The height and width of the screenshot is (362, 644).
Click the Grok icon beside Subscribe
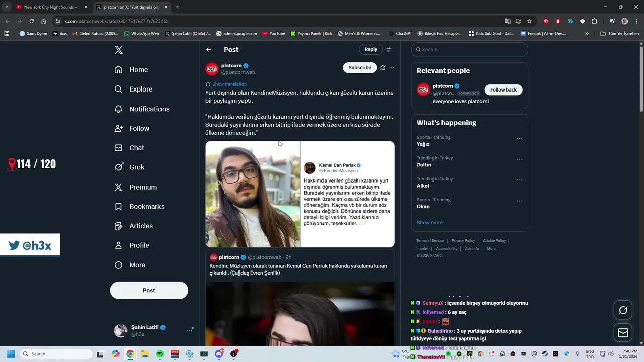coord(383,68)
